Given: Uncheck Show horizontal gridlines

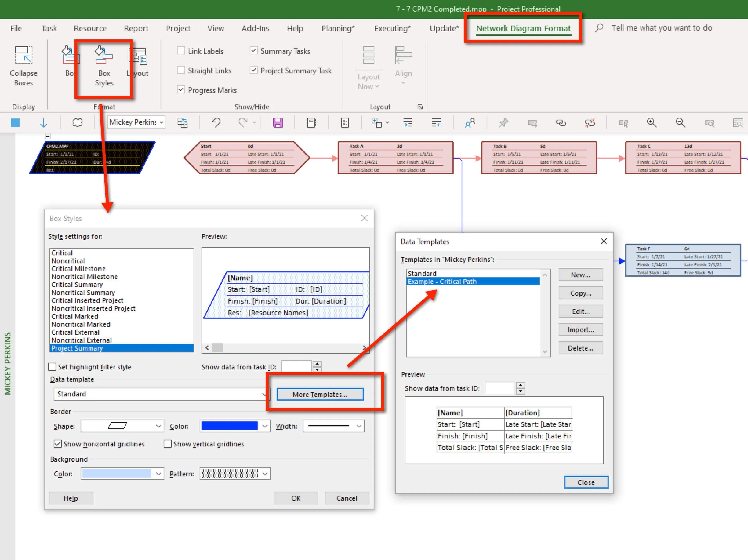Looking at the screenshot, I should tap(57, 444).
